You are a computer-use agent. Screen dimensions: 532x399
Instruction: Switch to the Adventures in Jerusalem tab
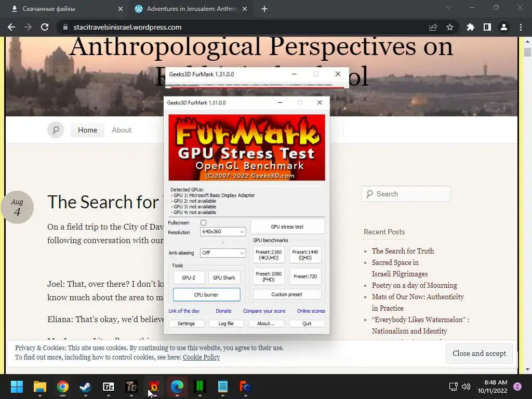pyautogui.click(x=191, y=9)
